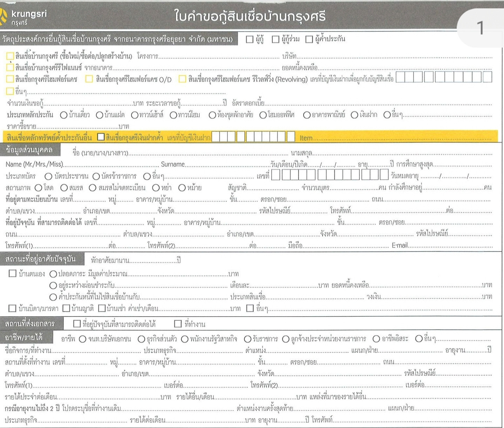Tick the บ้านเช่า (rented house) checkbox
Screen dimensions: 504x428
pyautogui.click(x=102, y=308)
